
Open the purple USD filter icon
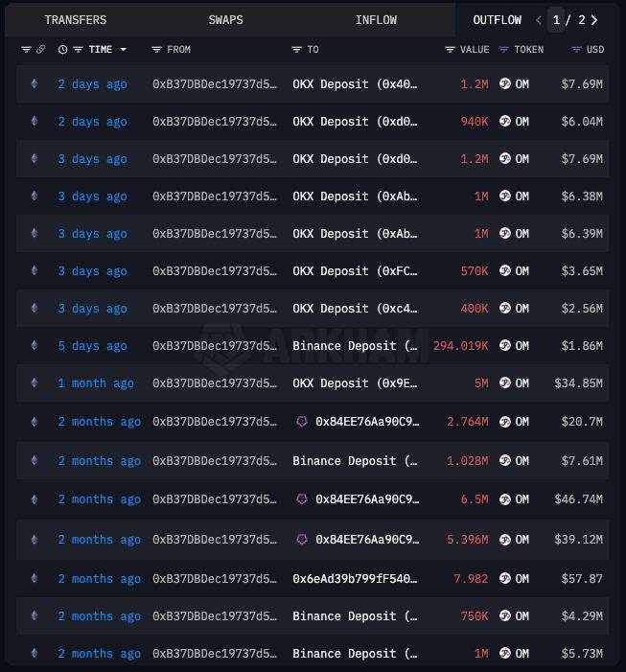(576, 50)
